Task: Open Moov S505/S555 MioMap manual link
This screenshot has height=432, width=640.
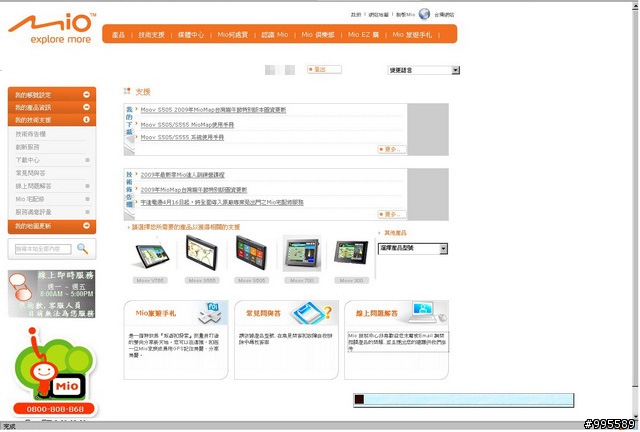Action: [x=187, y=125]
